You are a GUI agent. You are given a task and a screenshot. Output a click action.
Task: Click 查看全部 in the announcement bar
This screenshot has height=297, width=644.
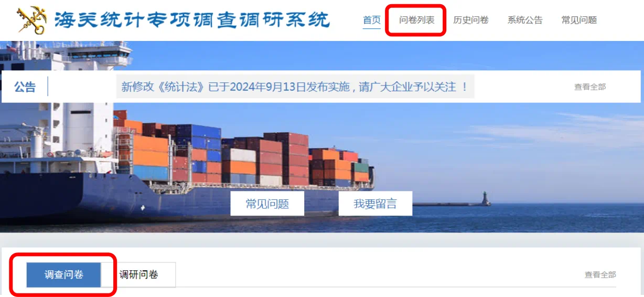pyautogui.click(x=590, y=87)
